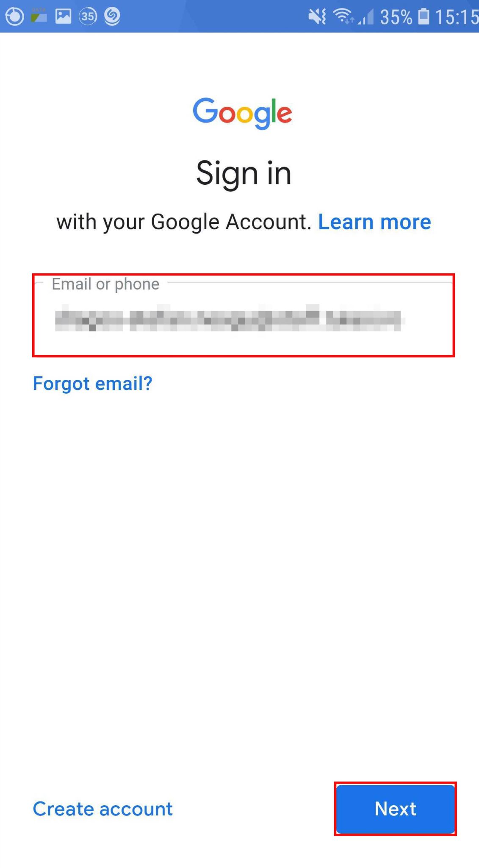Tap the Email or phone field label
This screenshot has height=868, width=479.
105,284
